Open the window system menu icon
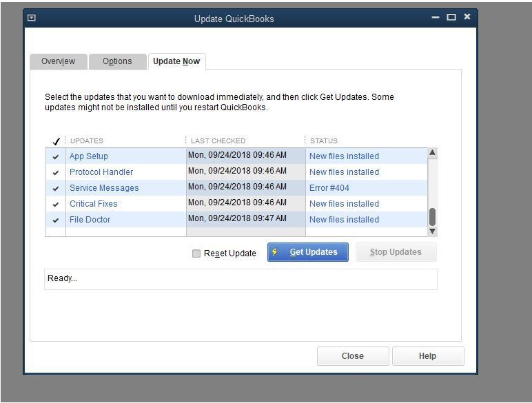 [x=32, y=18]
